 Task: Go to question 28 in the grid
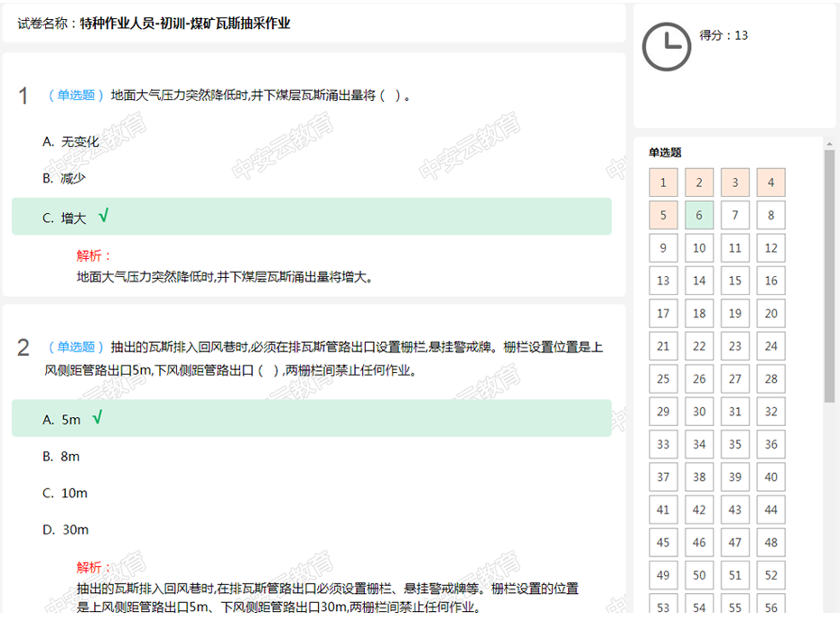(770, 379)
